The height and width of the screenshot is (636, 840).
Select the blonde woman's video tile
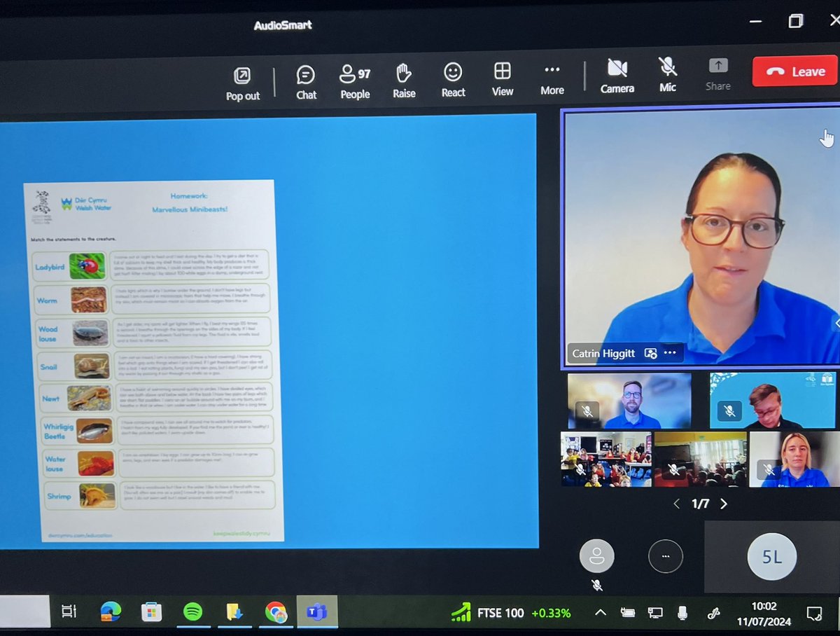[794, 459]
